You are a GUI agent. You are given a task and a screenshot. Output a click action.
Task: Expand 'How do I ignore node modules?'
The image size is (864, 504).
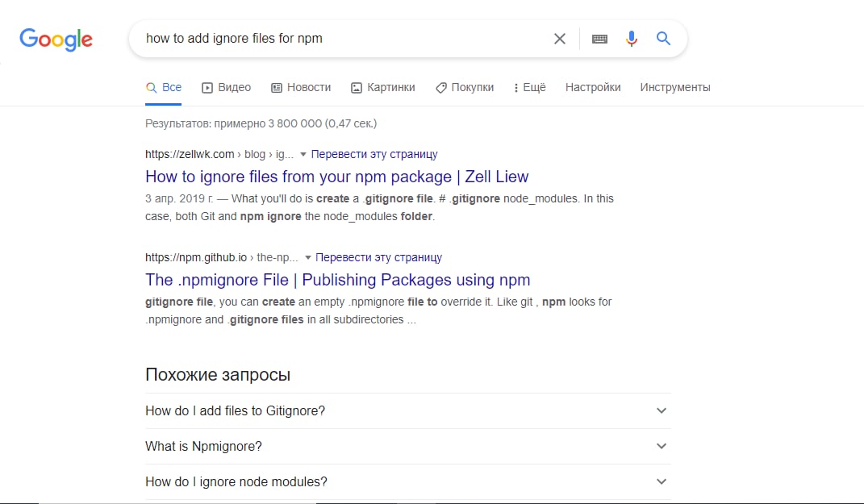(407, 481)
